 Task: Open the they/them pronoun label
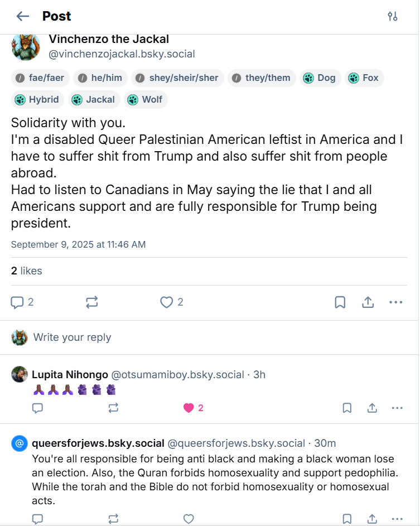point(262,78)
